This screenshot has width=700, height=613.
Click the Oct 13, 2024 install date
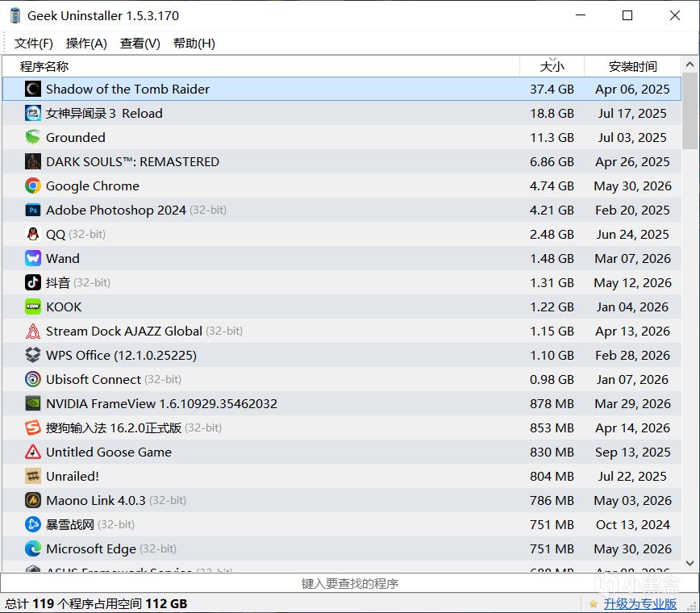(x=632, y=524)
